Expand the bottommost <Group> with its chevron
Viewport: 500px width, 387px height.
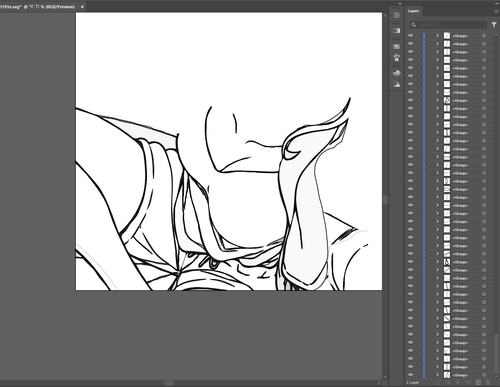437,375
